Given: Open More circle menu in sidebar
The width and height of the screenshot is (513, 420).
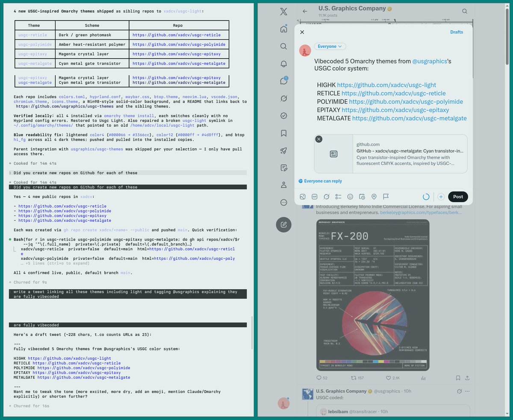Looking at the screenshot, I should coord(284,203).
